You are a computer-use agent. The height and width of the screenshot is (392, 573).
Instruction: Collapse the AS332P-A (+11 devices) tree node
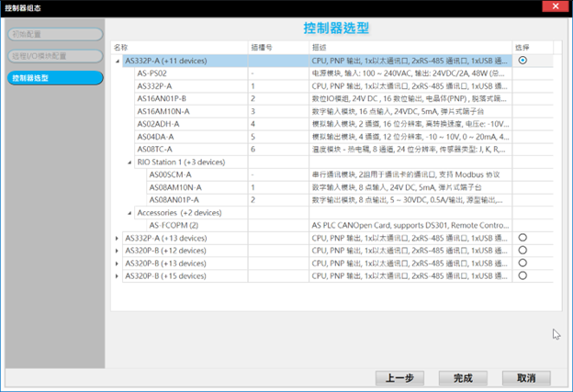(118, 62)
